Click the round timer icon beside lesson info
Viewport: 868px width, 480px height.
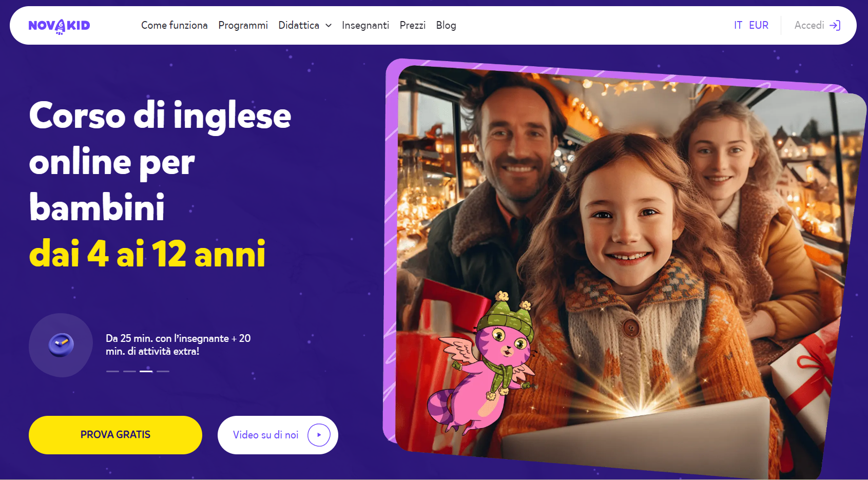point(61,345)
